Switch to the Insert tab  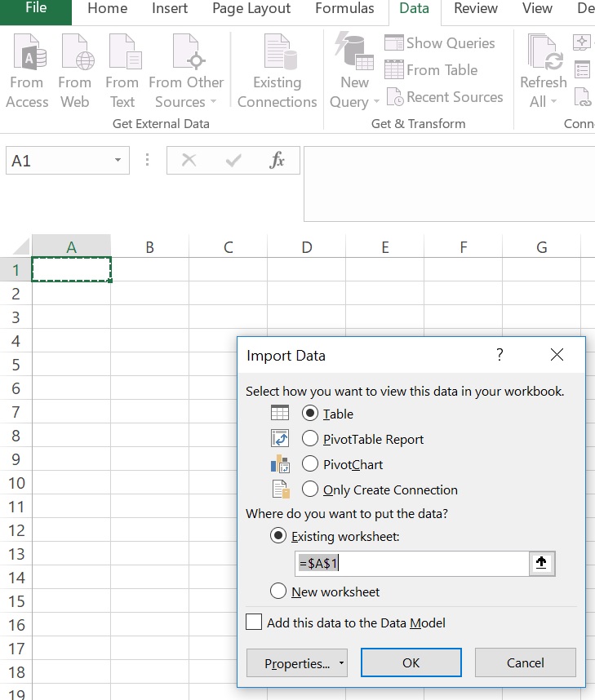click(x=170, y=8)
